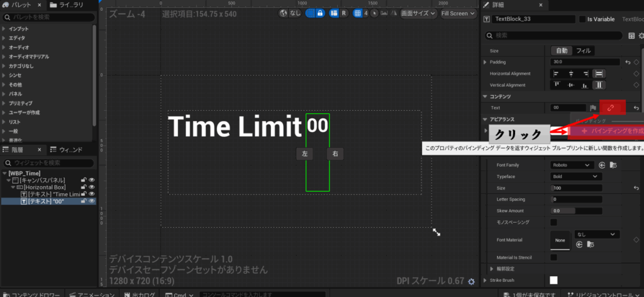Select vertical Fill alignment icon
The height and width of the screenshot is (297, 644).
click(599, 85)
